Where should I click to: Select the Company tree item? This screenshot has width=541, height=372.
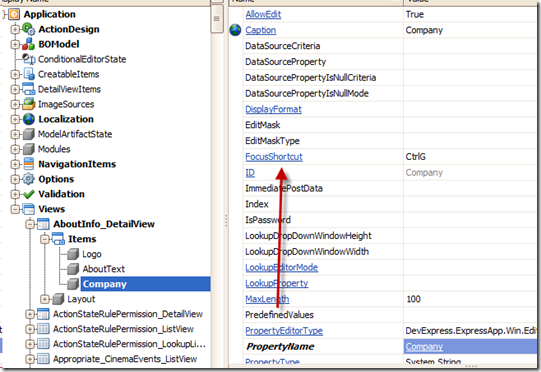(x=105, y=284)
